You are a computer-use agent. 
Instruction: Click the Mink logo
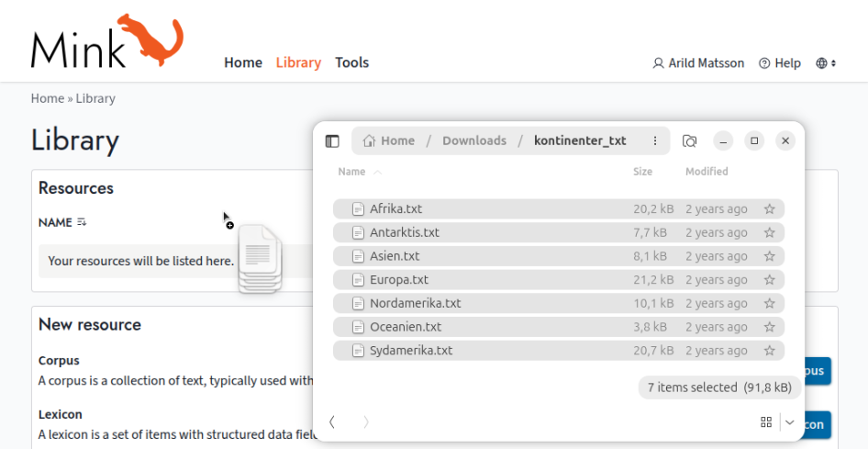(106, 41)
